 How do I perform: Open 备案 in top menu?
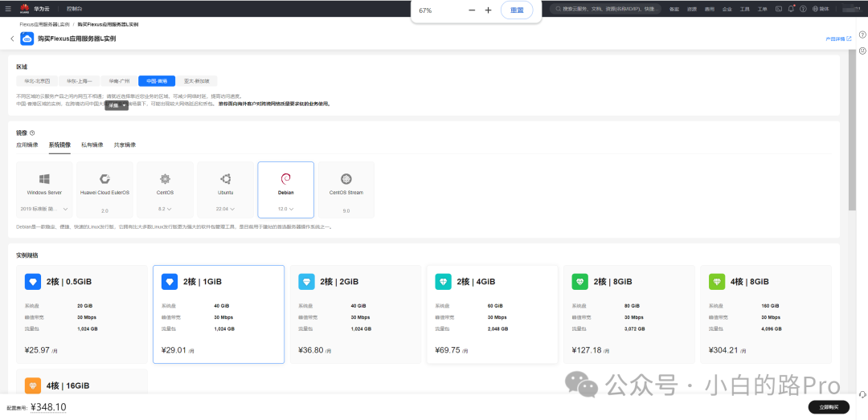click(x=674, y=9)
